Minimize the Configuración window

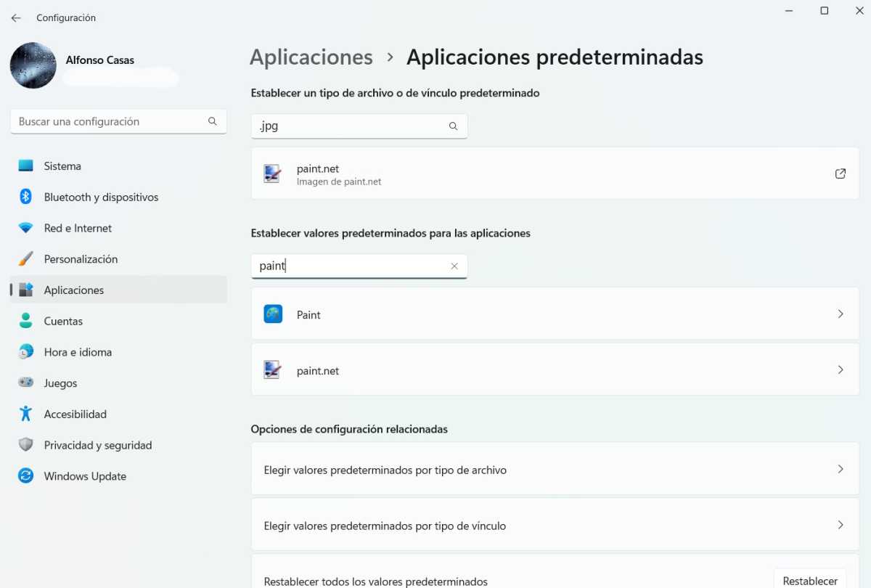point(790,11)
